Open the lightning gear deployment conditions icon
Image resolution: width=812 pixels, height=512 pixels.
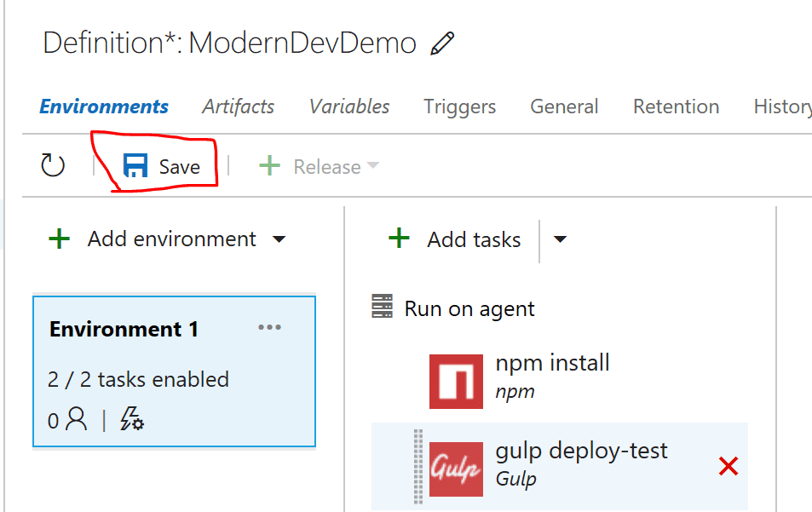click(x=132, y=419)
